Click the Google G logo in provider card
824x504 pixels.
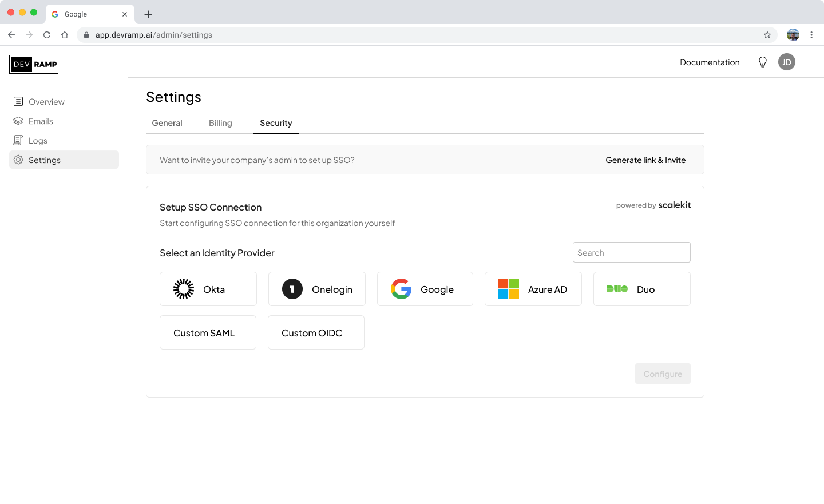tap(401, 289)
